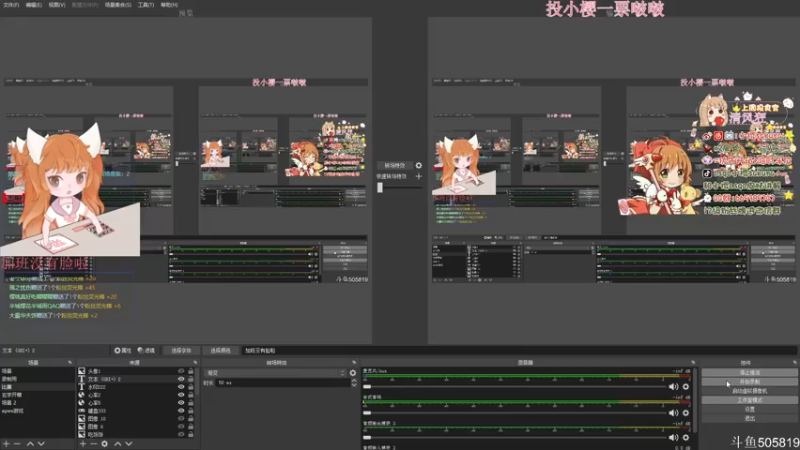Decrease the 时长 duration with down arrow

[354, 385]
